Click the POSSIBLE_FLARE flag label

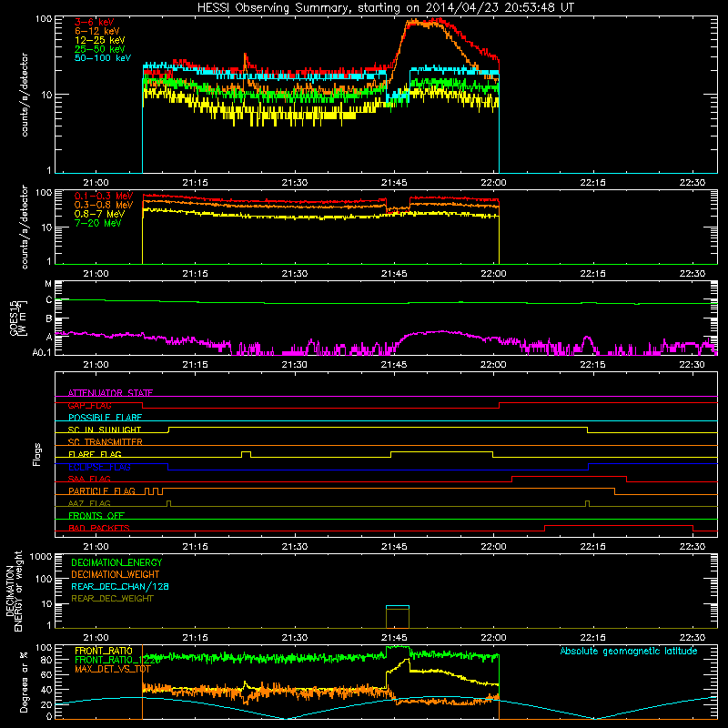tap(105, 418)
